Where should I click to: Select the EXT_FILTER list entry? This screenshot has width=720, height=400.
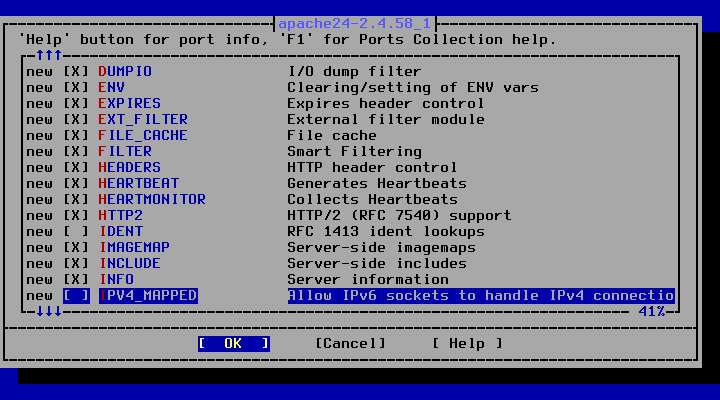[143, 119]
